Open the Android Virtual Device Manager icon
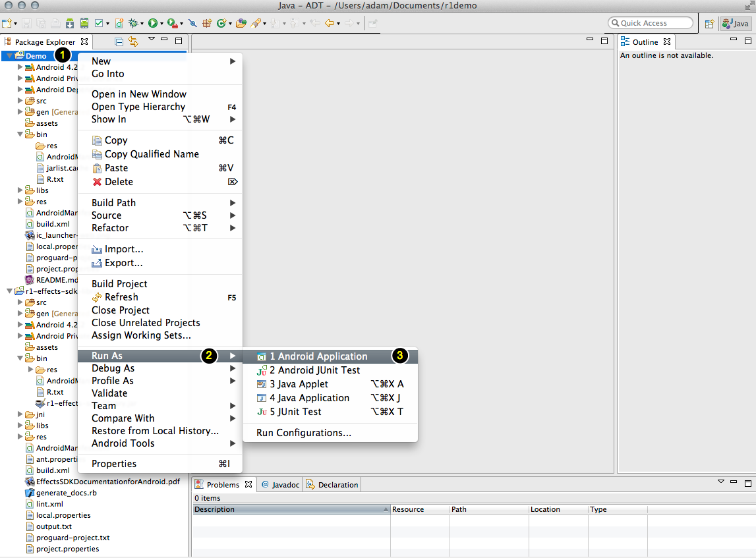The height and width of the screenshot is (558, 756). (x=84, y=23)
